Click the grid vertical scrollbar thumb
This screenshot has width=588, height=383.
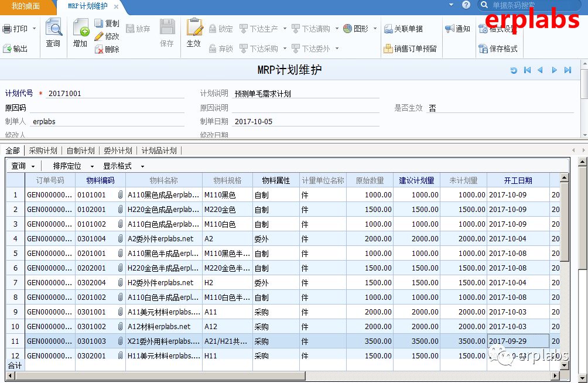pyautogui.click(x=565, y=221)
